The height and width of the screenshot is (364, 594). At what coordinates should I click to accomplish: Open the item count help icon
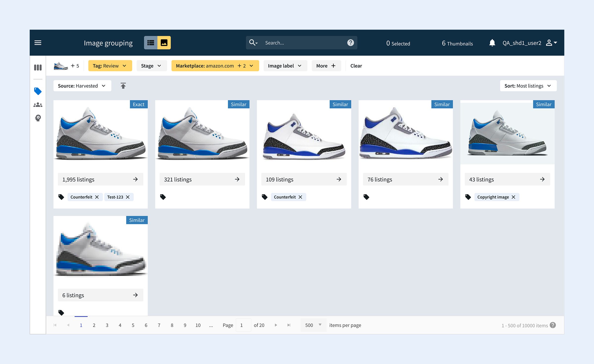553,325
